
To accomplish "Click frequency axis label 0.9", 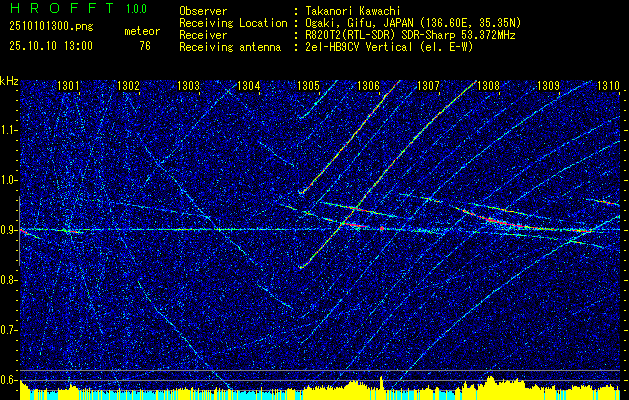I will pyautogui.click(x=9, y=230).
